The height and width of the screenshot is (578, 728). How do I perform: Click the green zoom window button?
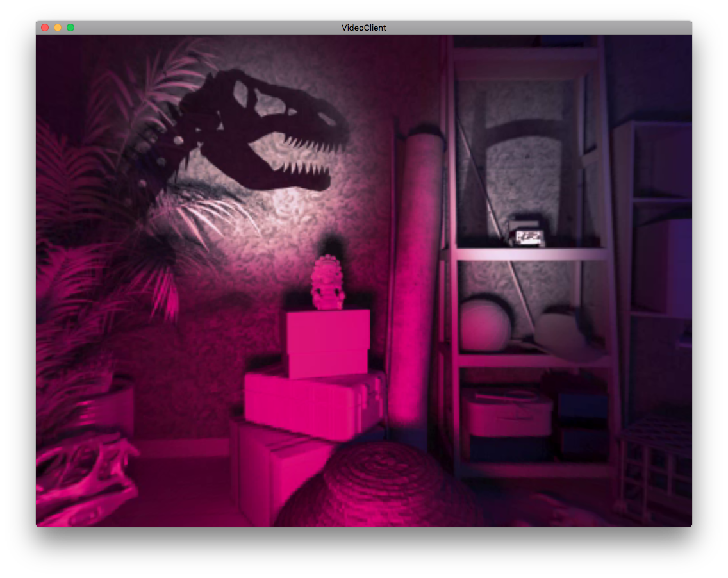tap(70, 28)
